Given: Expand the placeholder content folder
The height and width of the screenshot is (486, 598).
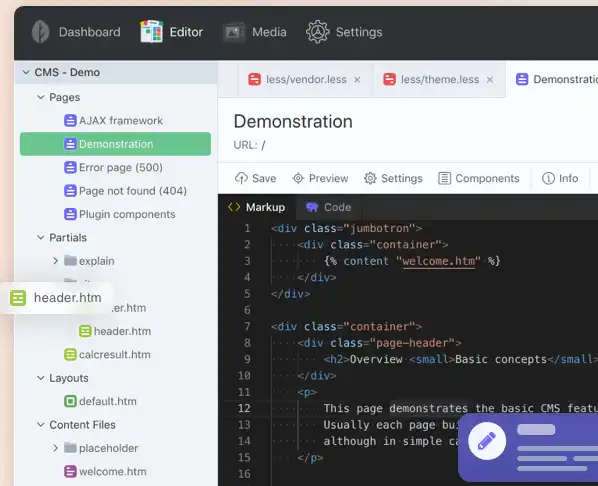Looking at the screenshot, I should coord(56,448).
